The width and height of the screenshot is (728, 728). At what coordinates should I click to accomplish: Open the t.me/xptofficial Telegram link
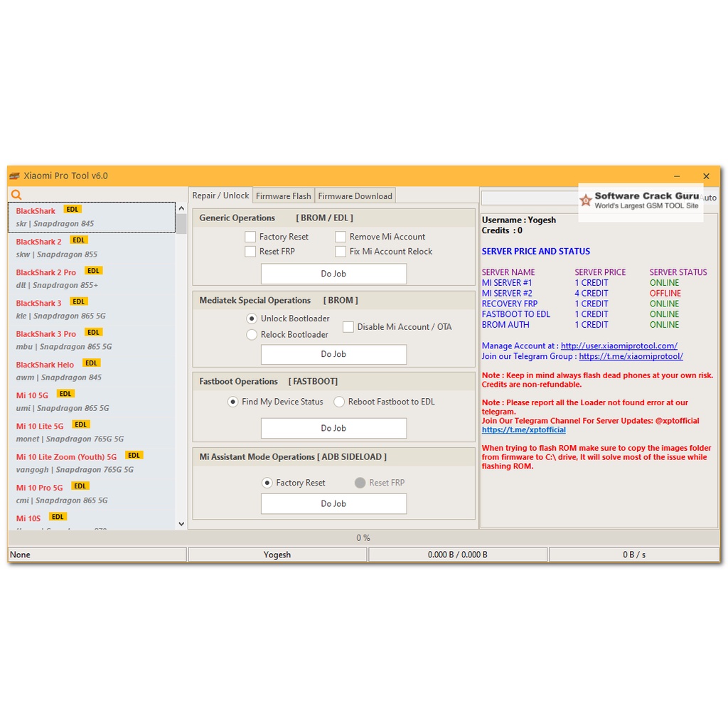point(523,430)
